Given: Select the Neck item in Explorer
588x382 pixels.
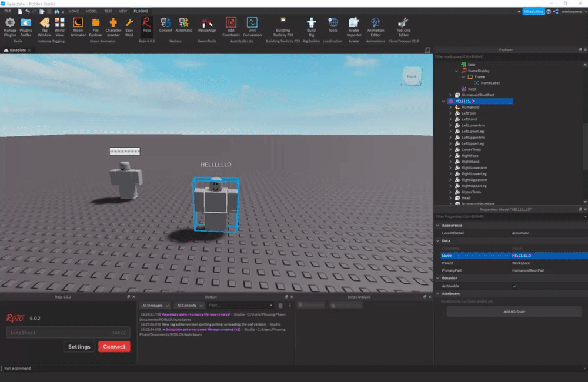Looking at the screenshot, I should (472, 89).
